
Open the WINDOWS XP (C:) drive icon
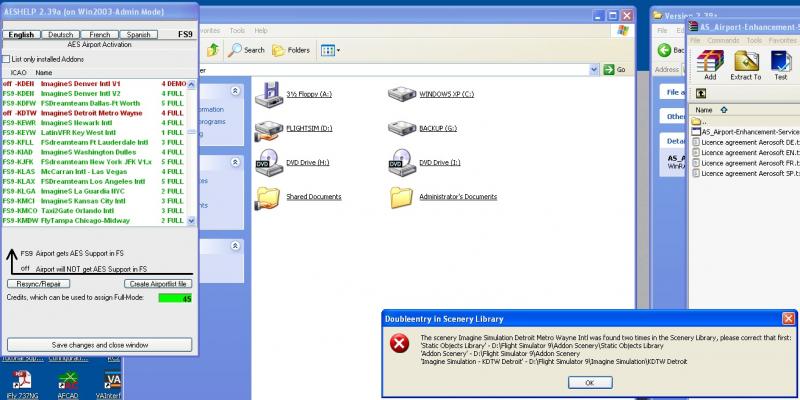click(402, 94)
